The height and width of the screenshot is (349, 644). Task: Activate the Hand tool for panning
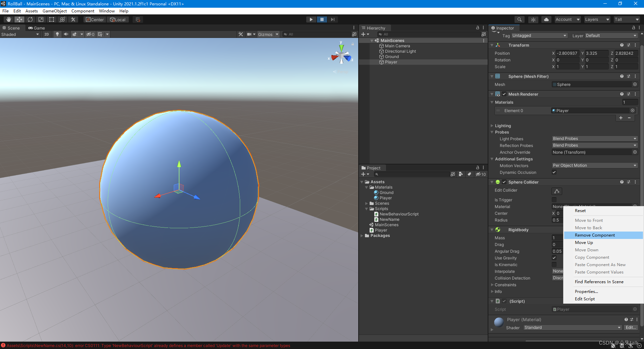click(x=8, y=19)
